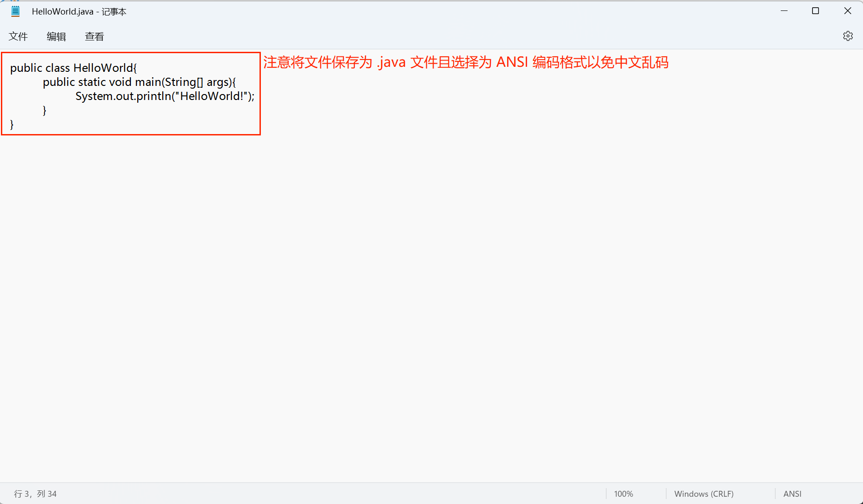
Task: Close the HelloWorld.java Notepad window
Action: coord(848,11)
